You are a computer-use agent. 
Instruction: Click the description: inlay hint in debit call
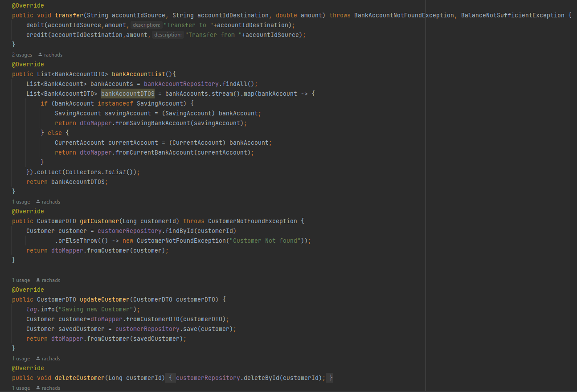coord(146,25)
